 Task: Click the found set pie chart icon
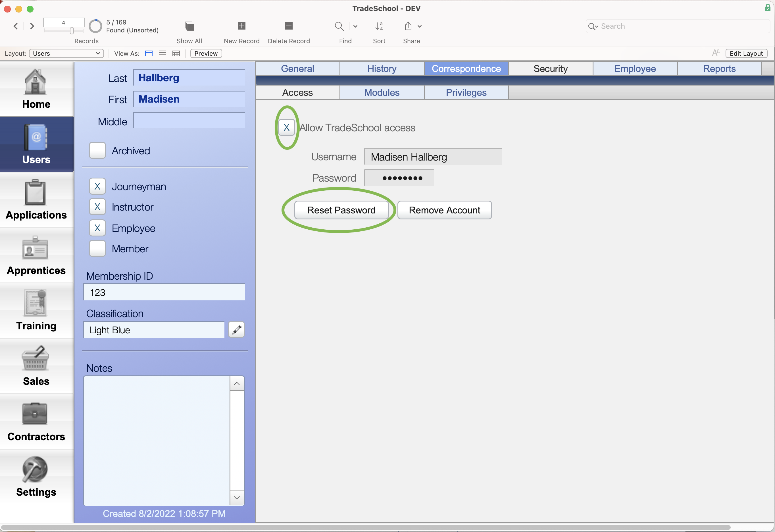[x=95, y=26]
